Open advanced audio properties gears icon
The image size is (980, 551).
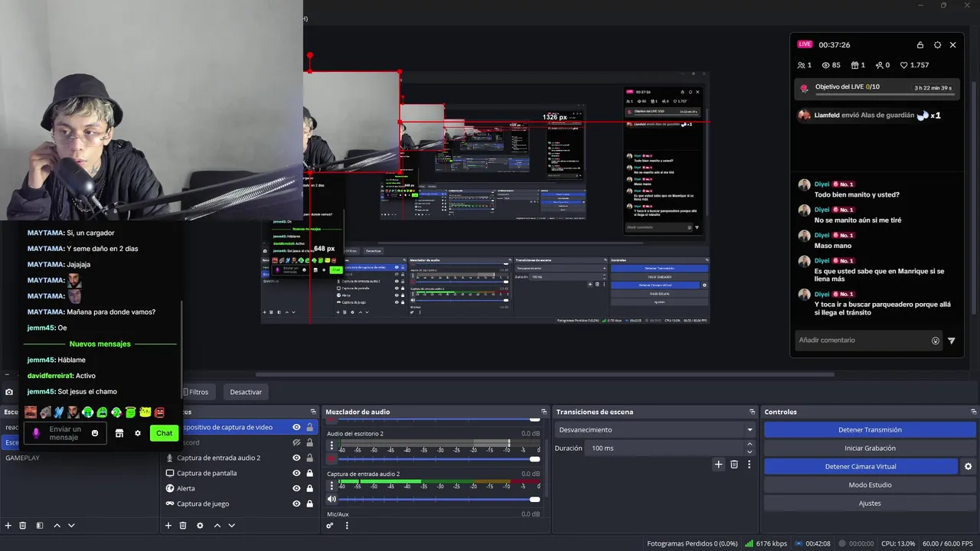pos(330,526)
